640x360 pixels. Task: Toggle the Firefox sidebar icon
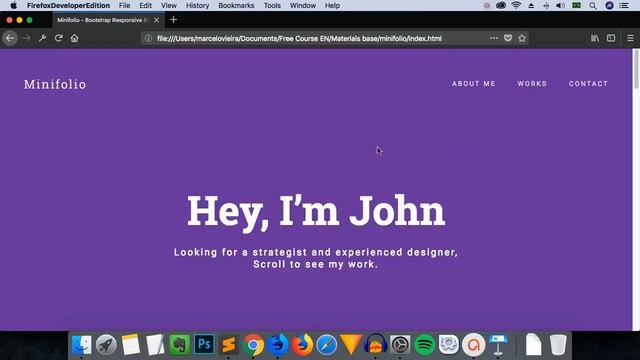click(611, 38)
